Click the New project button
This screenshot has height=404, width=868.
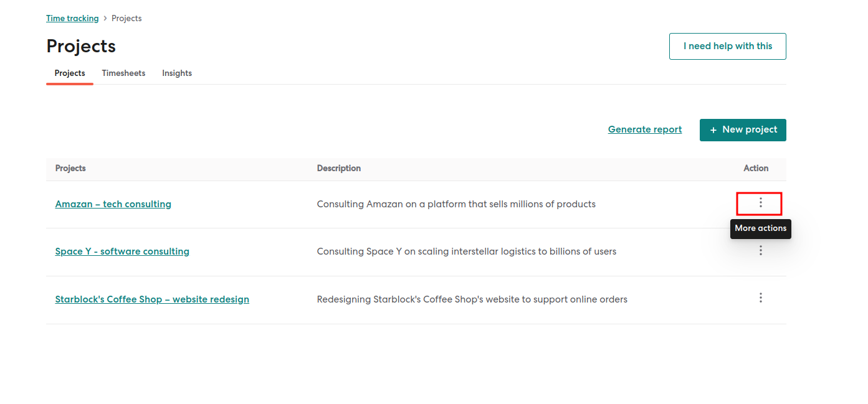pyautogui.click(x=743, y=130)
